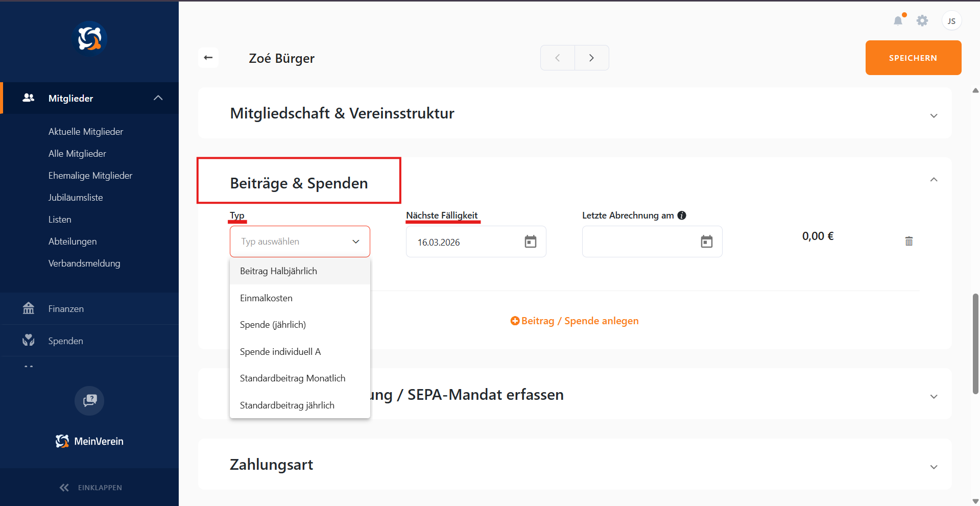Collapse the Beiträge & Spenden section

point(934,180)
